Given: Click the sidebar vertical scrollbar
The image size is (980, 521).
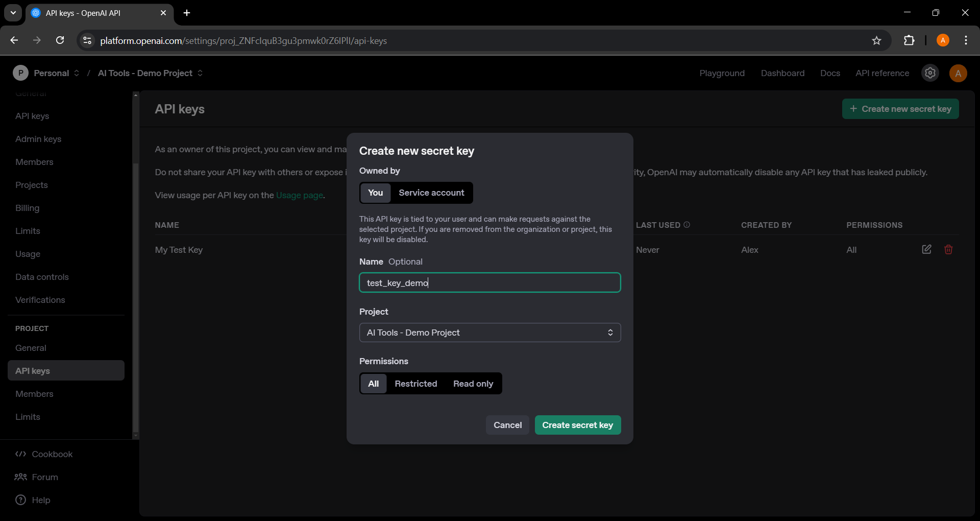Looking at the screenshot, I should click(135, 296).
